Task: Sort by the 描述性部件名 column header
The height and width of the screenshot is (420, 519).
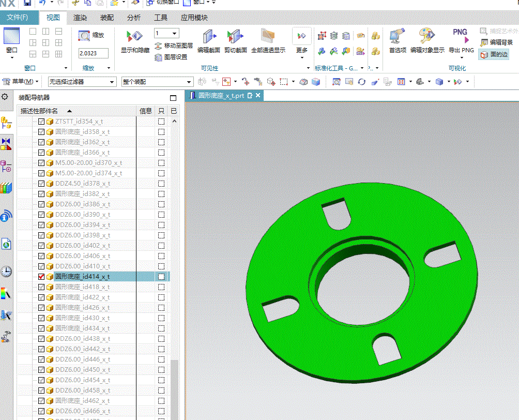Action: click(x=77, y=111)
